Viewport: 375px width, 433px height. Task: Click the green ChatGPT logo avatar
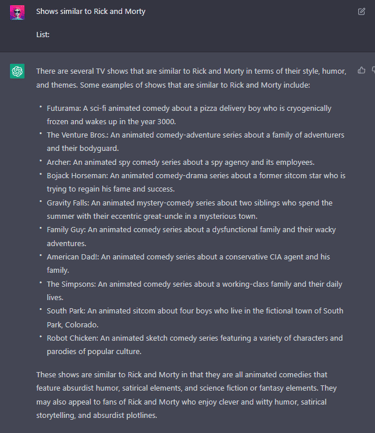[17, 71]
